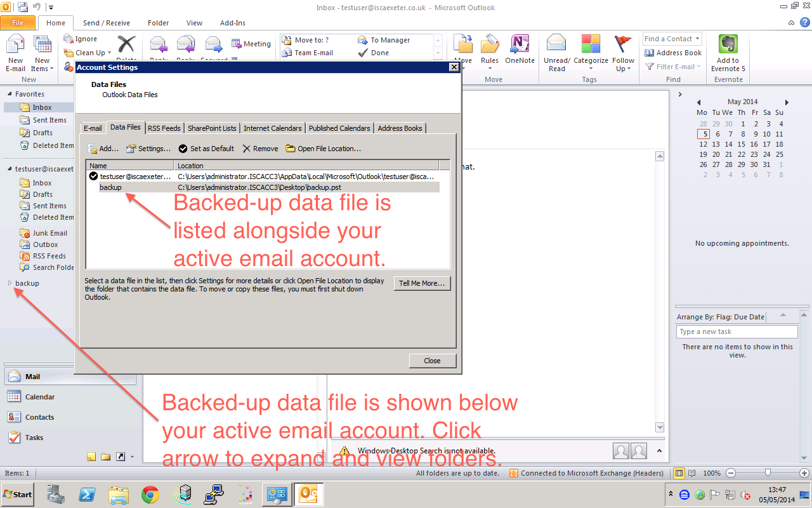Open the Follow Up flag menu
Screen dimensions: 812x508
[623, 53]
